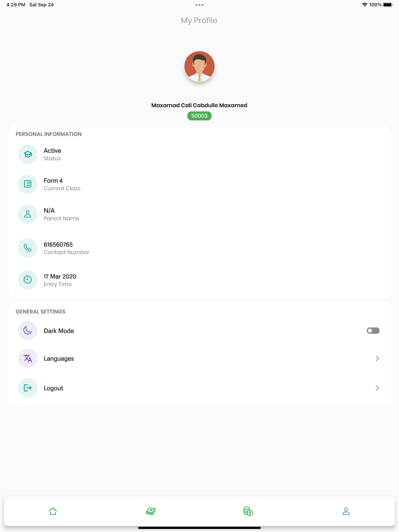Tap the Dark Mode label
This screenshot has width=399, height=532.
coord(59,331)
